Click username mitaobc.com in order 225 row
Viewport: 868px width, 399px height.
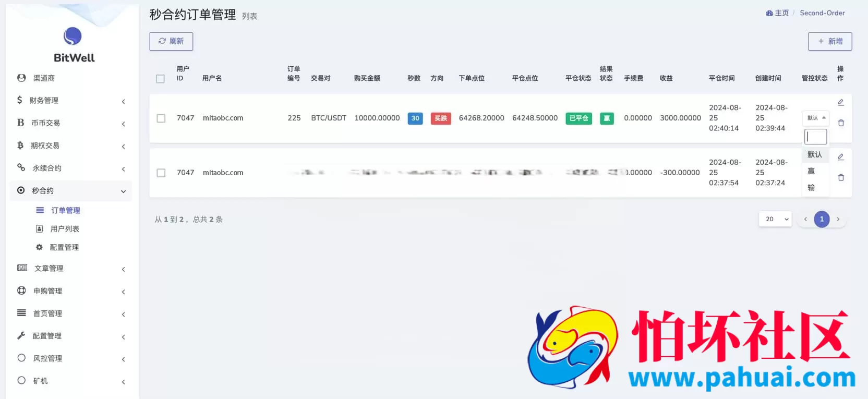pos(223,118)
